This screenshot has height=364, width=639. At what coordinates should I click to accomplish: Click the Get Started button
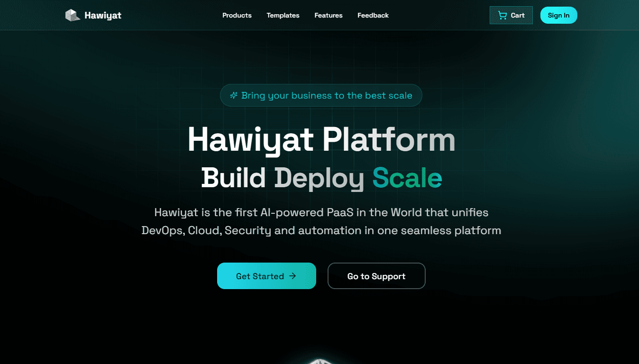266,276
